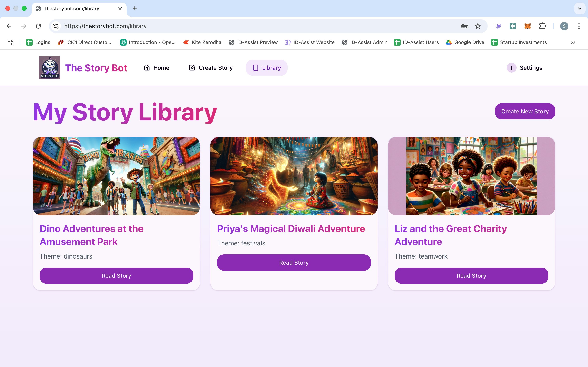
Task: Open the Create Story nav item
Action: (x=211, y=68)
